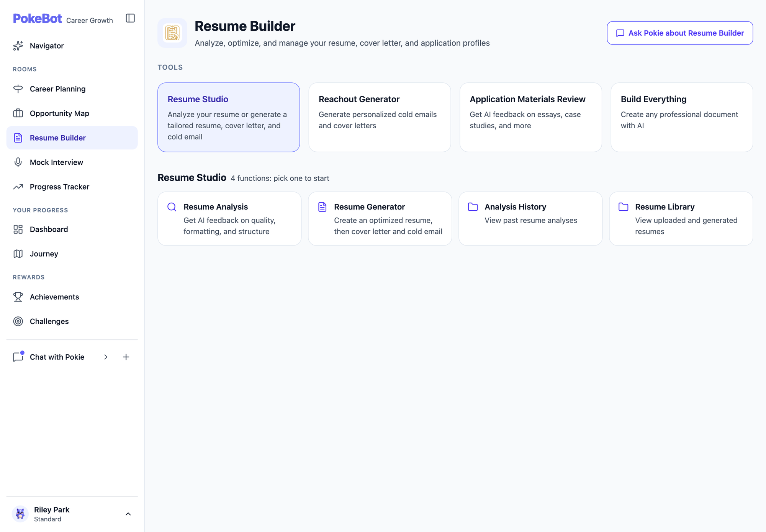Open the Career Planning room
Screen dimensions: 766x532
(x=72, y=89)
